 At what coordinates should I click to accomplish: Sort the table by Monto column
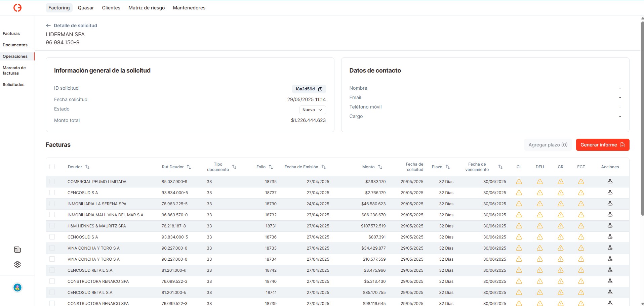click(380, 167)
